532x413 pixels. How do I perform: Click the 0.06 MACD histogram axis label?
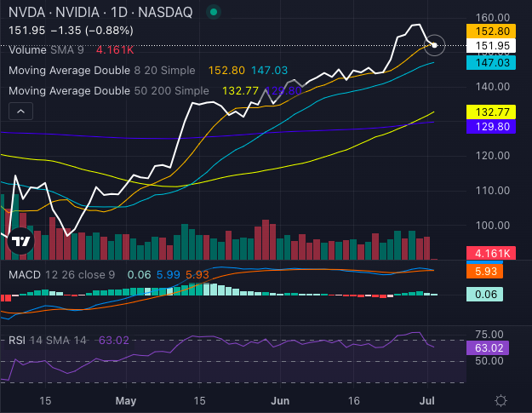484,295
